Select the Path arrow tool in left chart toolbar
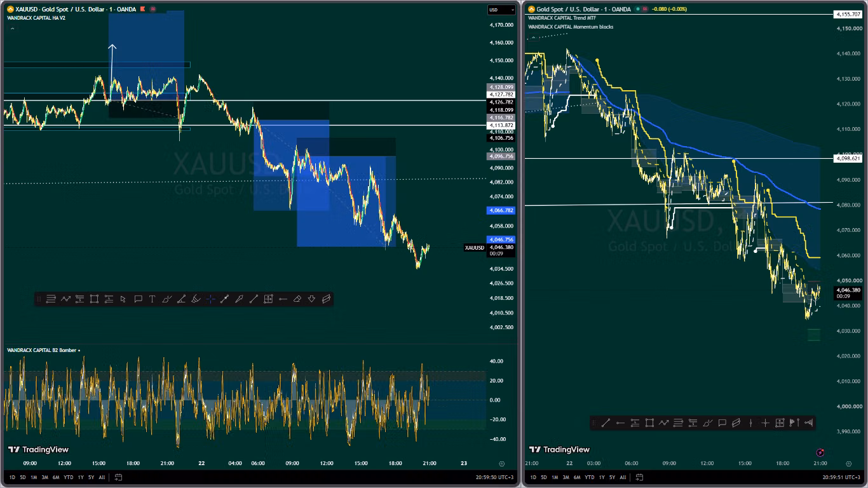This screenshot has height=488, width=868. point(65,299)
